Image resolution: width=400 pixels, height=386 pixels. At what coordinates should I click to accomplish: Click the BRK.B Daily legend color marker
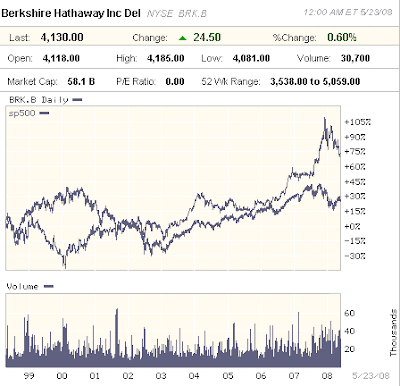(77, 99)
